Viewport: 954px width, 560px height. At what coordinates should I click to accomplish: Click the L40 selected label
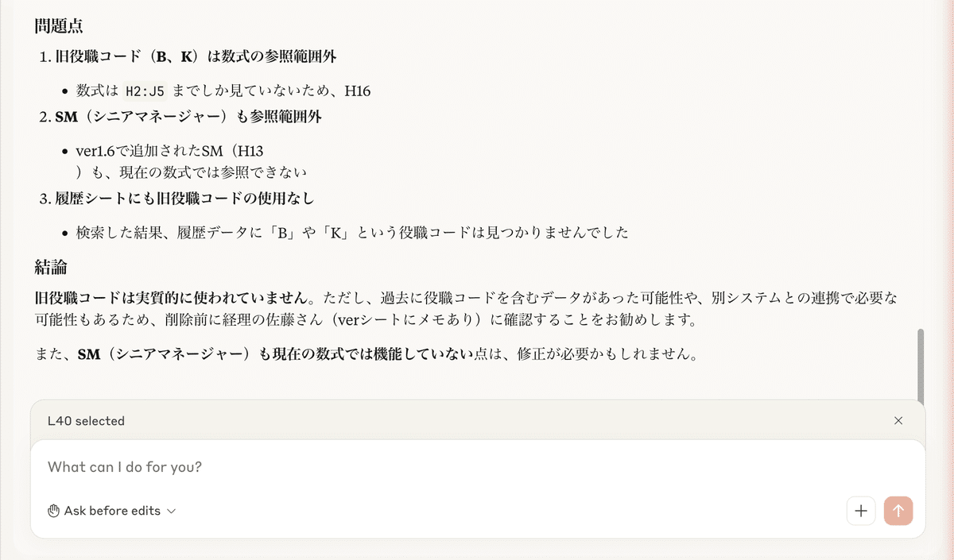pyautogui.click(x=86, y=421)
